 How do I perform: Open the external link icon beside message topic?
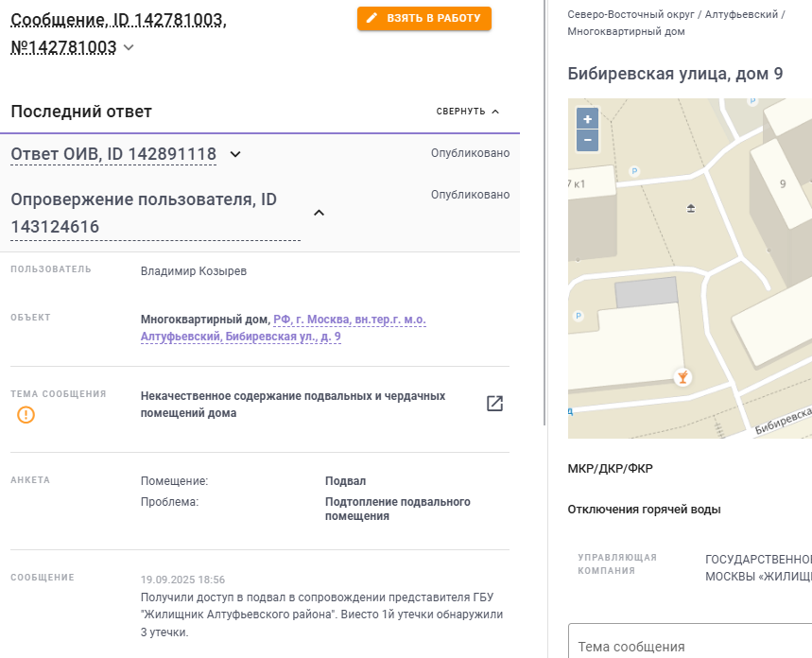click(x=494, y=404)
